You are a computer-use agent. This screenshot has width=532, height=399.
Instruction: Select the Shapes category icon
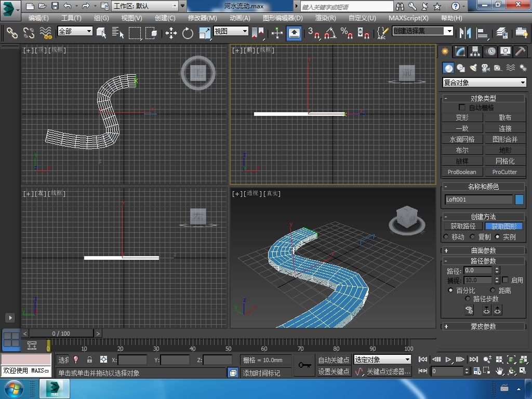(x=461, y=68)
